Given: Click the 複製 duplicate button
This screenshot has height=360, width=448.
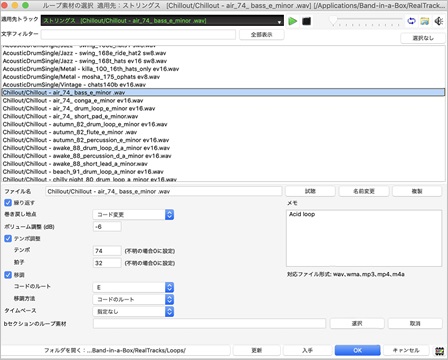Looking at the screenshot, I should tap(417, 191).
